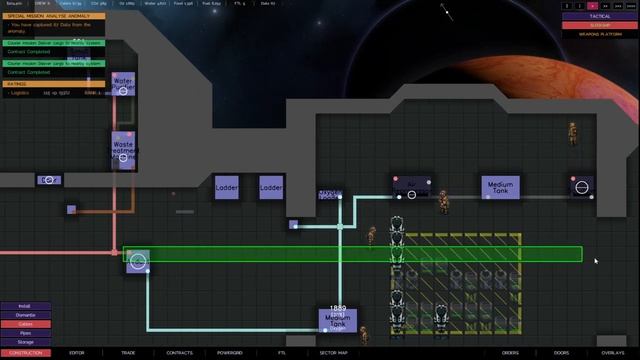This screenshot has height=360, width=640.
Task: Open the FTL menu
Action: pos(282,353)
